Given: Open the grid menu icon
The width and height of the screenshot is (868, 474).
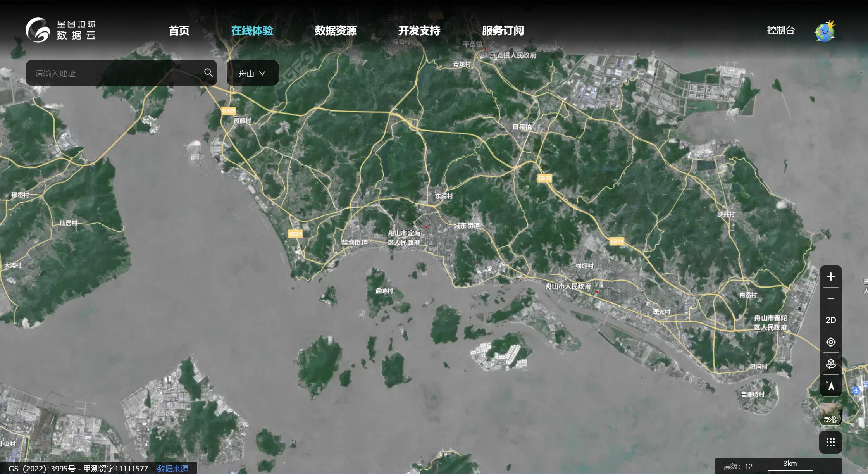Looking at the screenshot, I should pos(830,442).
